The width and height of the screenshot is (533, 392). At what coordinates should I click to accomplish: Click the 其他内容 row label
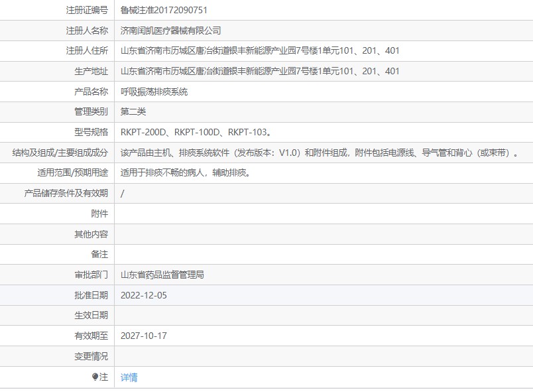pyautogui.click(x=91, y=234)
